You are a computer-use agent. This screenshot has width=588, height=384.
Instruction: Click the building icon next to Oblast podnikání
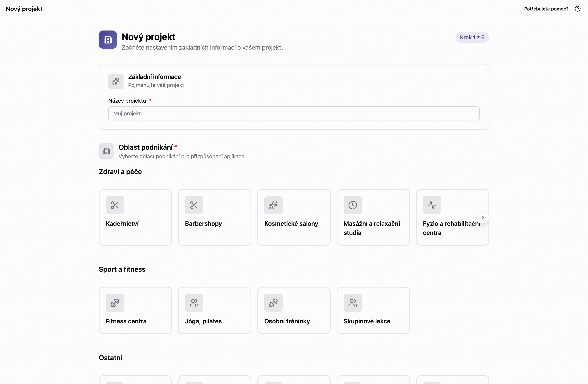tap(106, 151)
